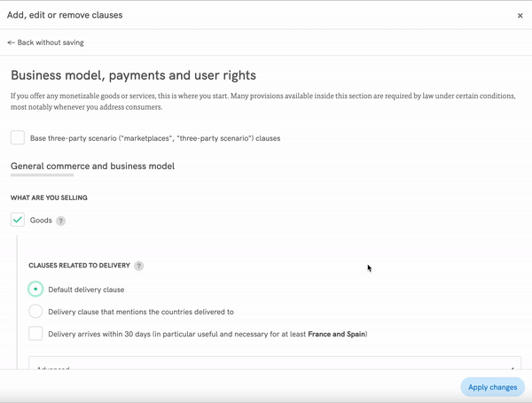Apply changes to the clauses
The height and width of the screenshot is (403, 532).
(492, 387)
